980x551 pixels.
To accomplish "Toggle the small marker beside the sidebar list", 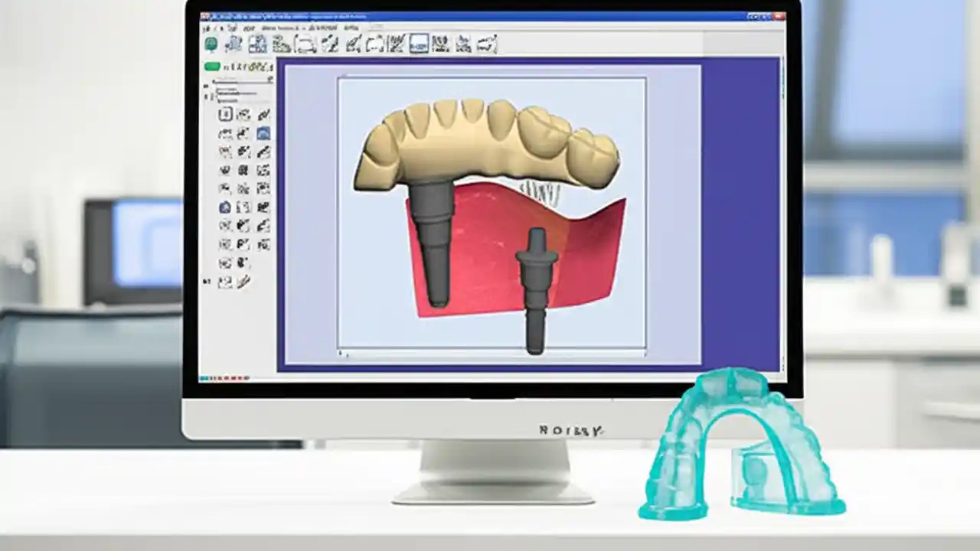I will (206, 86).
